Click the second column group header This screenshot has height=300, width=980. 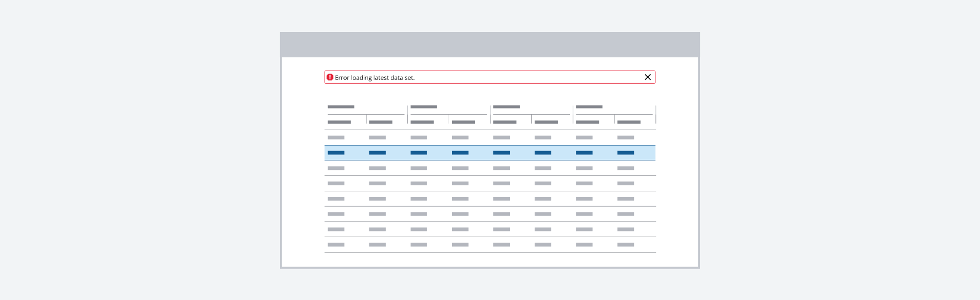424,107
